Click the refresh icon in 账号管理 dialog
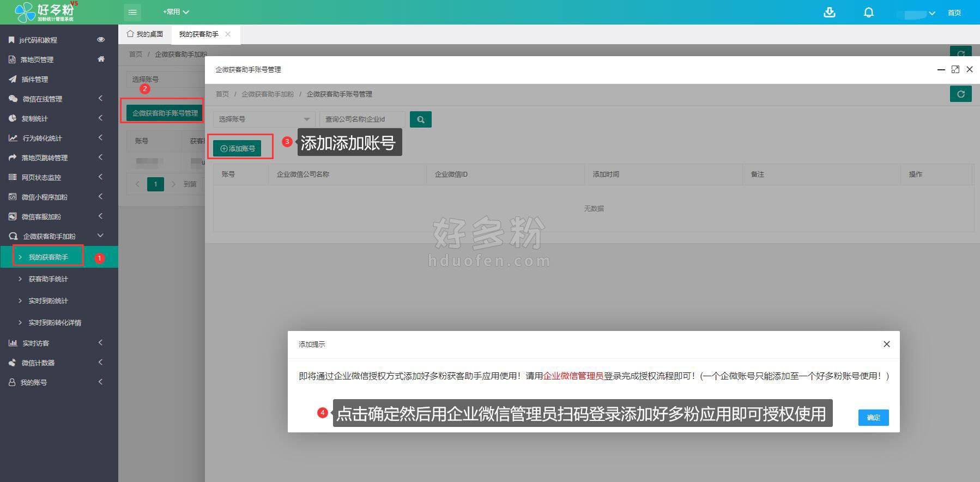The width and height of the screenshot is (980, 482). 960,94
